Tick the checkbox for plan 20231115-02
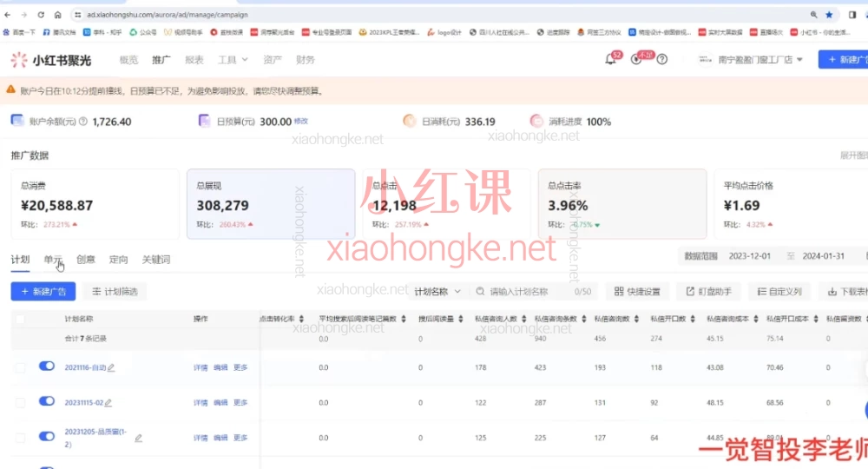This screenshot has width=868, height=469. tap(20, 402)
